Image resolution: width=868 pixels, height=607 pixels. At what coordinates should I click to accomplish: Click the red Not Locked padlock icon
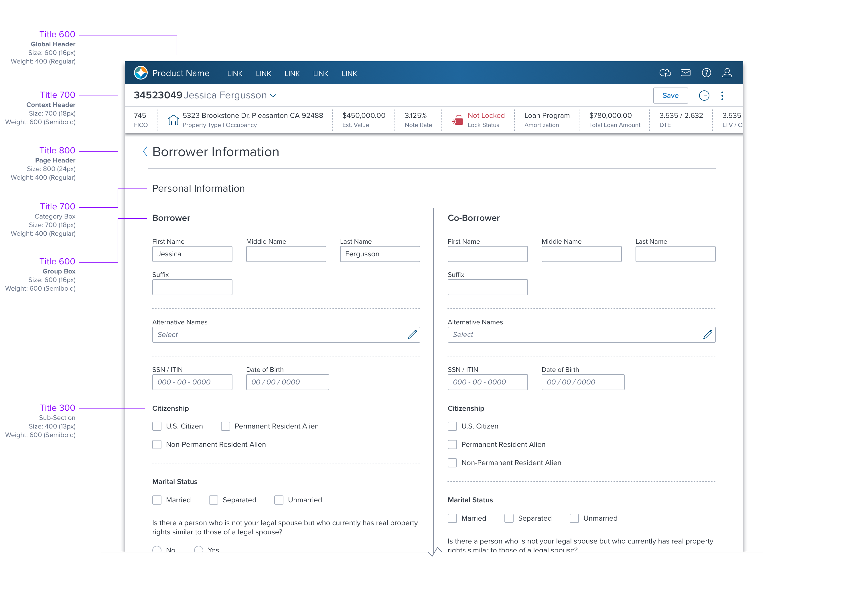(x=457, y=120)
